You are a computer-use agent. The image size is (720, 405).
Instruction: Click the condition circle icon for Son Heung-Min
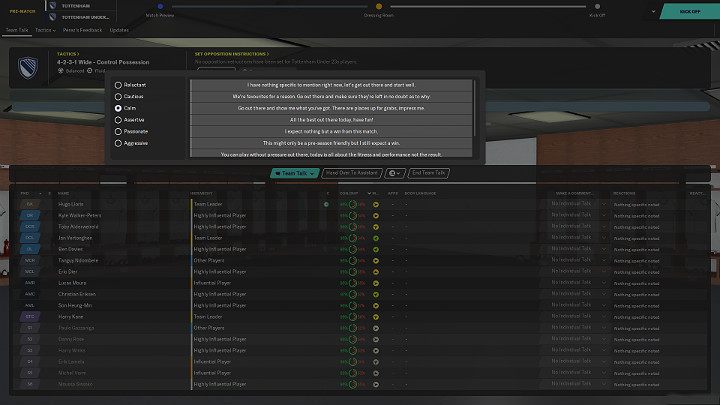pyautogui.click(x=353, y=305)
